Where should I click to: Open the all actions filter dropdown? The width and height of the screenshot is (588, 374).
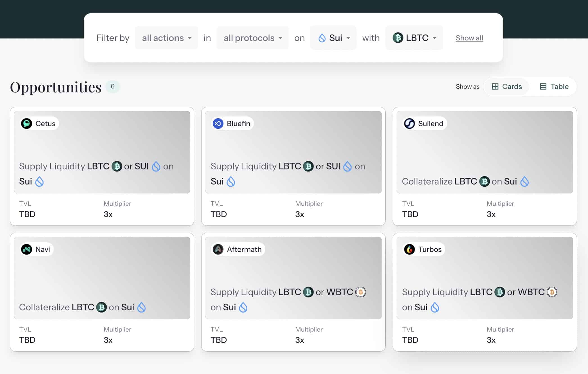[166, 38]
